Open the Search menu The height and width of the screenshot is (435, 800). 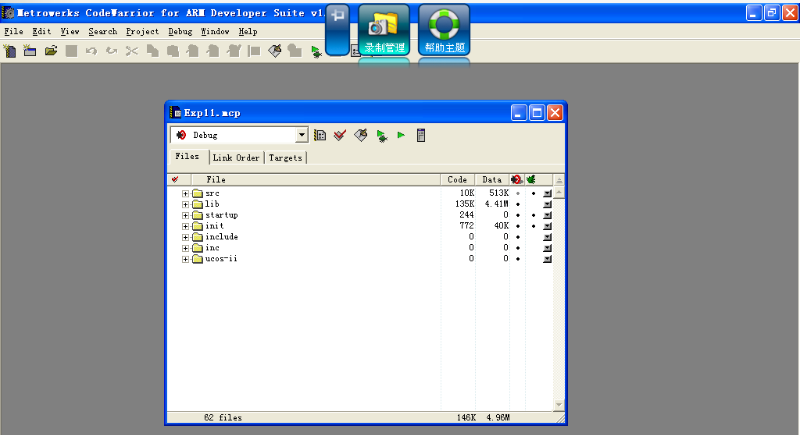pos(103,32)
